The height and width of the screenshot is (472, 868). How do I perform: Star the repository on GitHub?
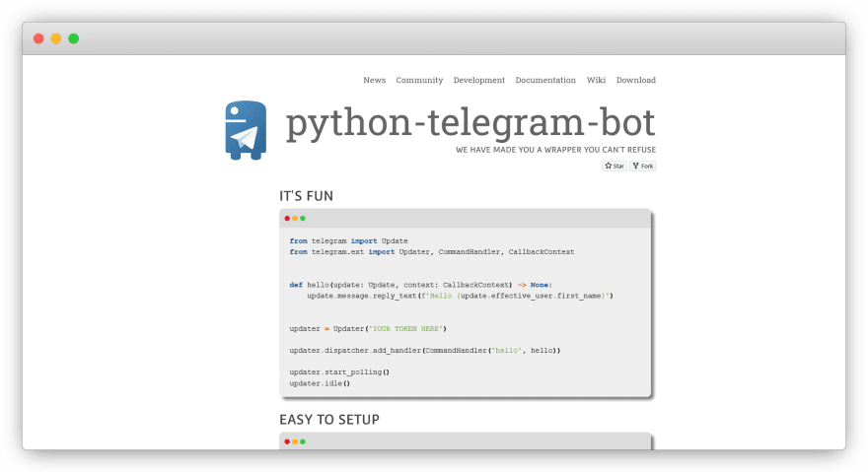pyautogui.click(x=614, y=166)
